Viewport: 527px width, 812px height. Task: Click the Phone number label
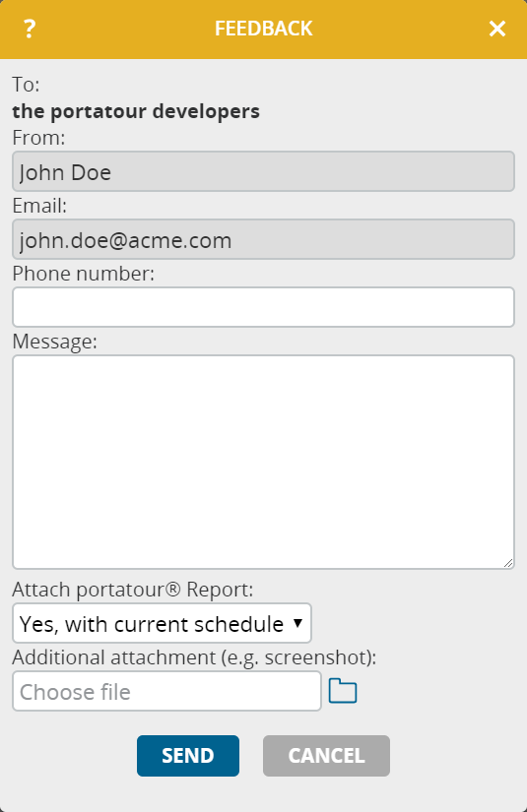pyautogui.click(x=84, y=274)
